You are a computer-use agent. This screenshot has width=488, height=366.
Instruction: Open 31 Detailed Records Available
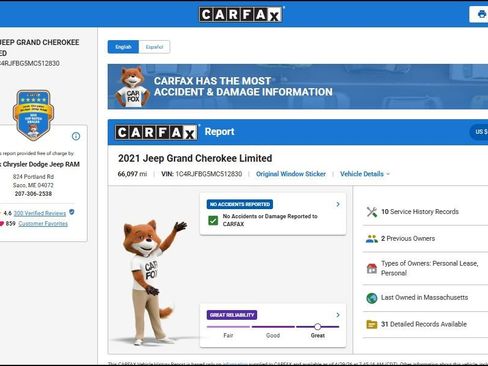[x=424, y=324]
